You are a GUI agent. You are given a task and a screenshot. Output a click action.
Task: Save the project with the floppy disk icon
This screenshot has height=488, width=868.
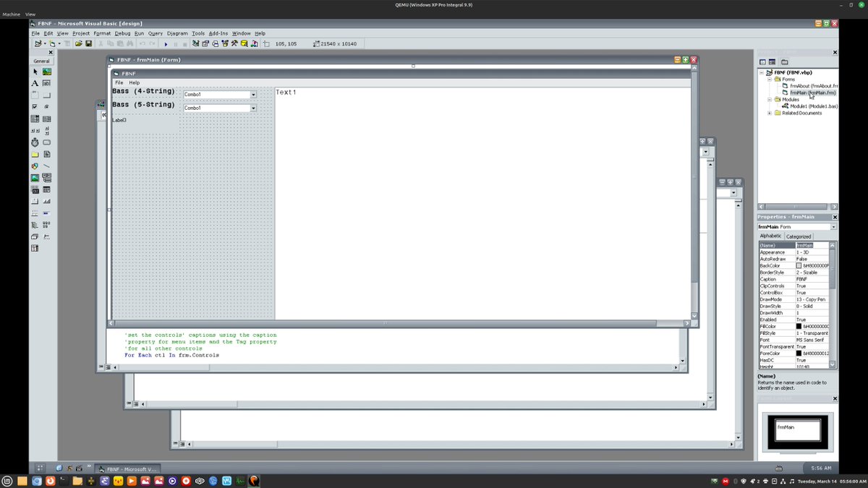coord(88,44)
